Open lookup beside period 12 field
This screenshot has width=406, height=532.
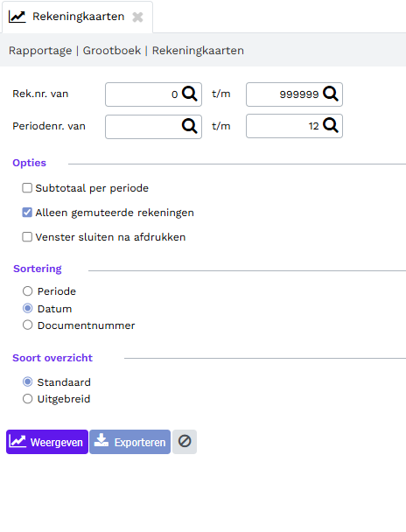click(x=331, y=125)
